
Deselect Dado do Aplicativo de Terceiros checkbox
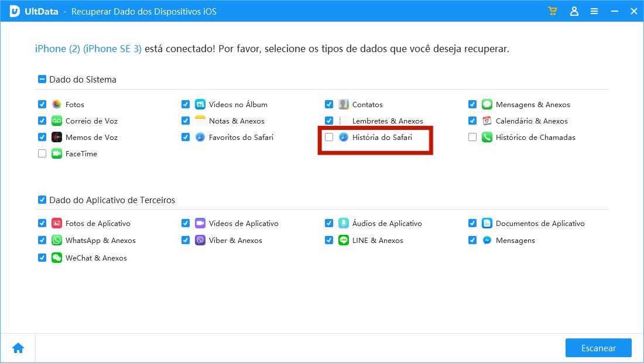42,200
